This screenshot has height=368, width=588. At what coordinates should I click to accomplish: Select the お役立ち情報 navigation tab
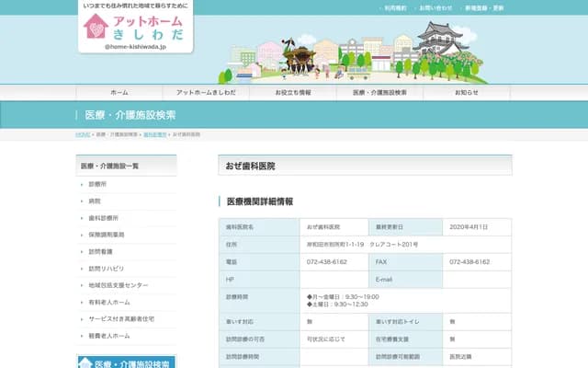tap(293, 93)
